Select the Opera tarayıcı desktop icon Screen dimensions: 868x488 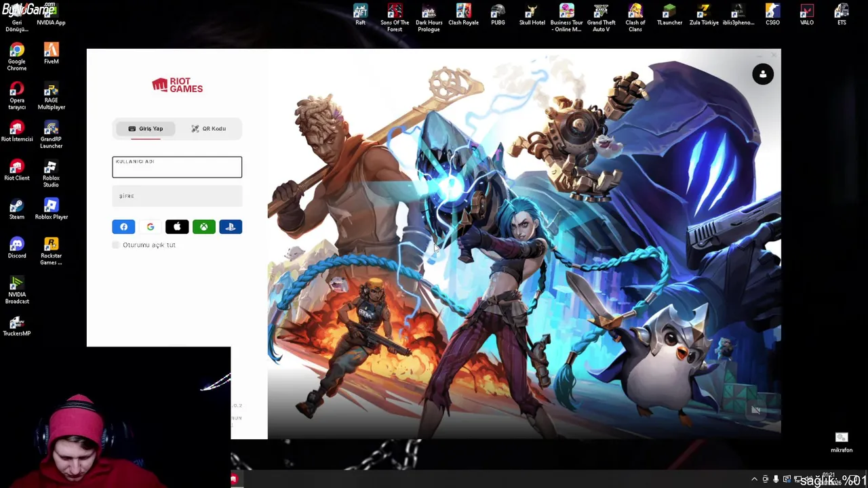[17, 96]
